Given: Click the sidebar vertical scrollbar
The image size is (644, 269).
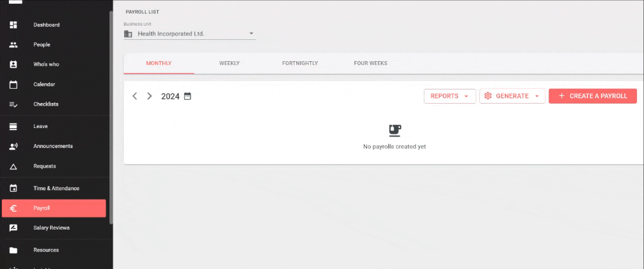Looking at the screenshot, I should click(111, 117).
